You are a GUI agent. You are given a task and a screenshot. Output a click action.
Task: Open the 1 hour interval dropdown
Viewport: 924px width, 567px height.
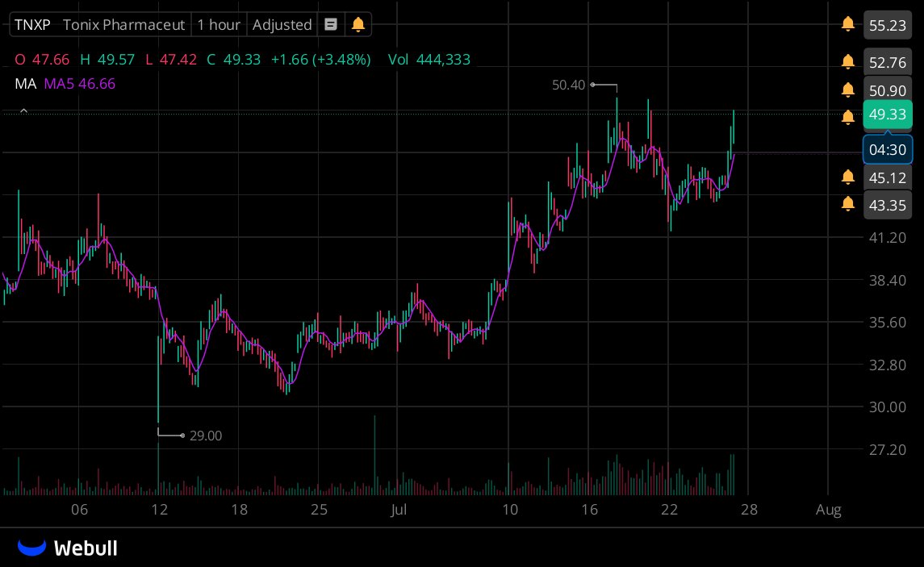[218, 24]
